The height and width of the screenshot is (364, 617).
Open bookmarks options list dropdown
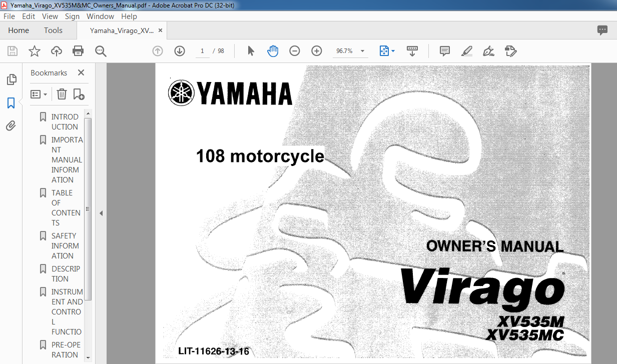pos(39,94)
